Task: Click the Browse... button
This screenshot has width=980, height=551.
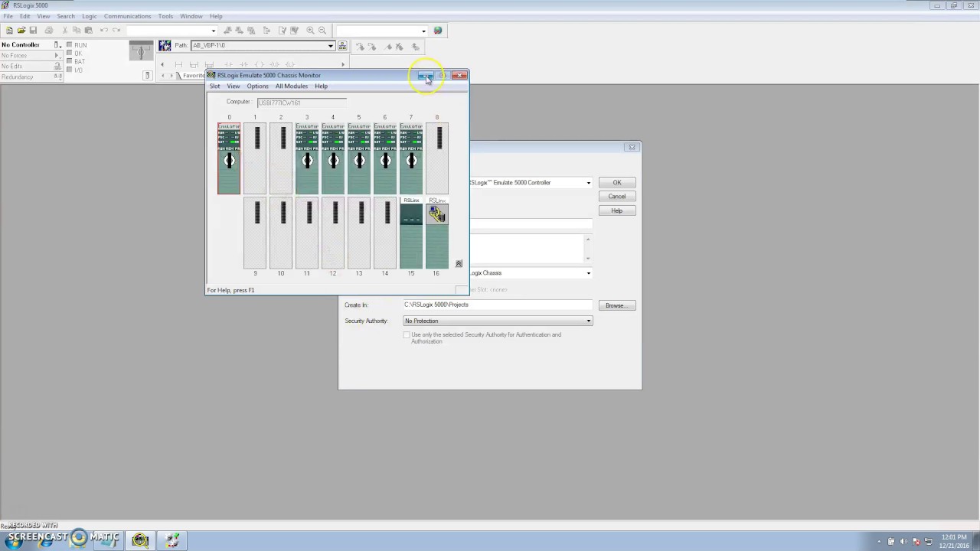Action: pos(616,306)
